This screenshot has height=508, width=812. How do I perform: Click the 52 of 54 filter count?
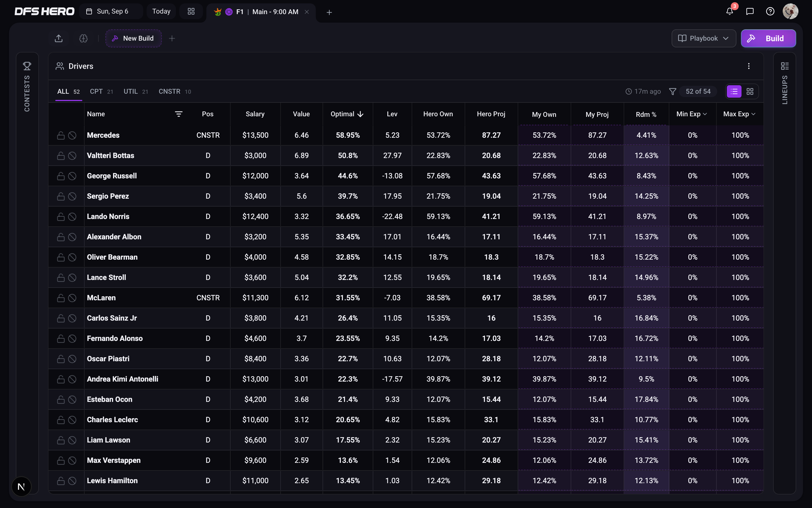coord(698,91)
